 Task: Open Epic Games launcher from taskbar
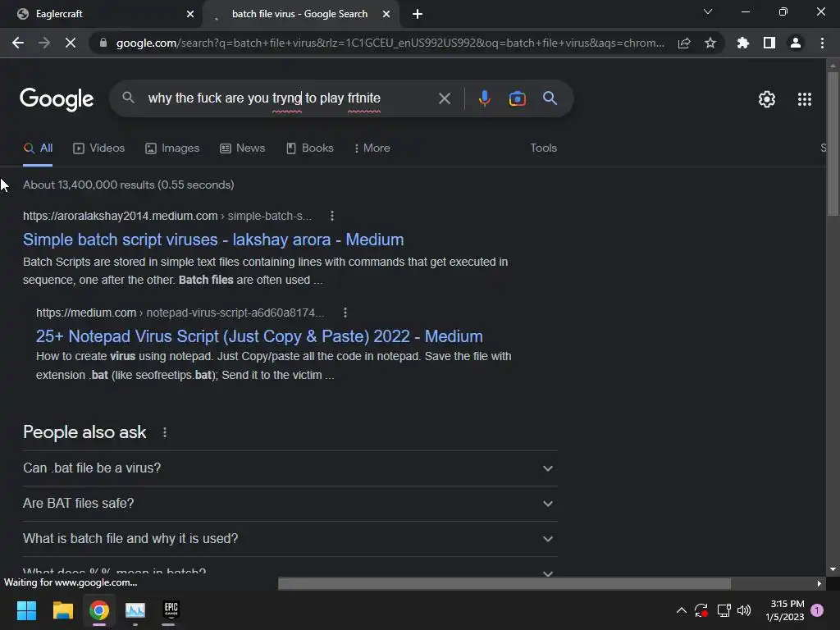(171, 610)
